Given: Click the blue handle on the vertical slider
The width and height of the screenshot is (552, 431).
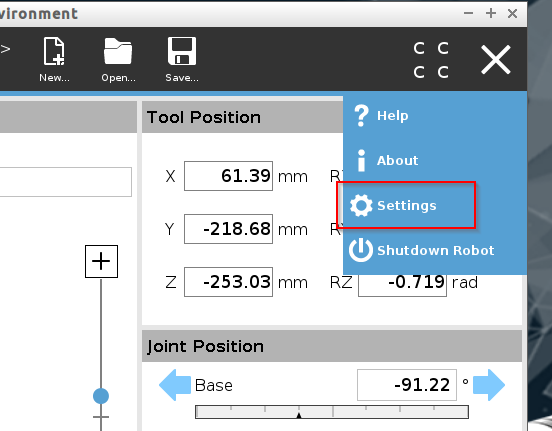Looking at the screenshot, I should coord(101,396).
